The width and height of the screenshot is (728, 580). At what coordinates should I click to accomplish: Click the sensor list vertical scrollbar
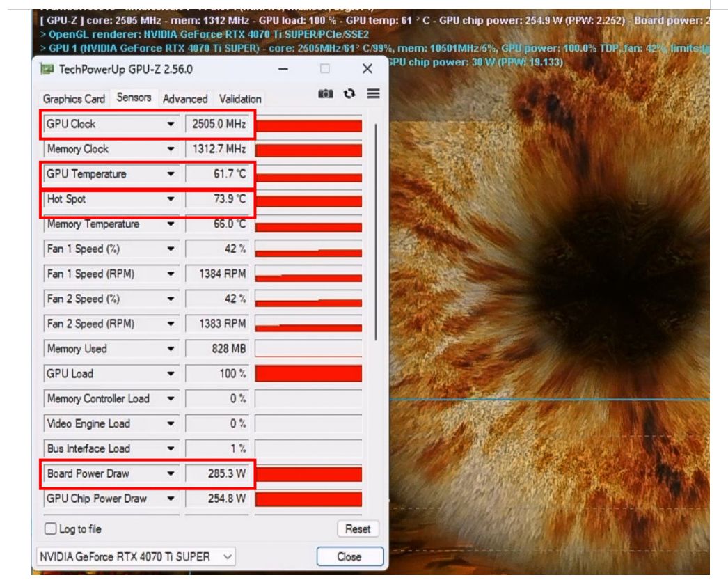pos(375,230)
